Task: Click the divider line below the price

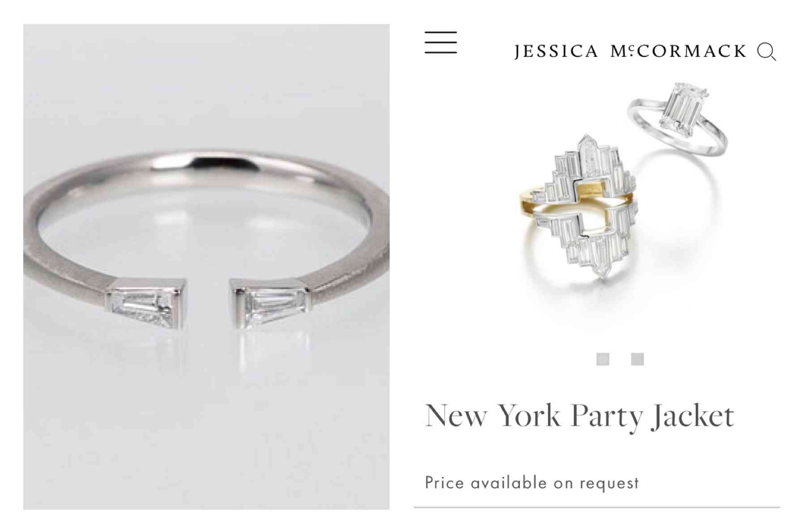Action: click(597, 507)
